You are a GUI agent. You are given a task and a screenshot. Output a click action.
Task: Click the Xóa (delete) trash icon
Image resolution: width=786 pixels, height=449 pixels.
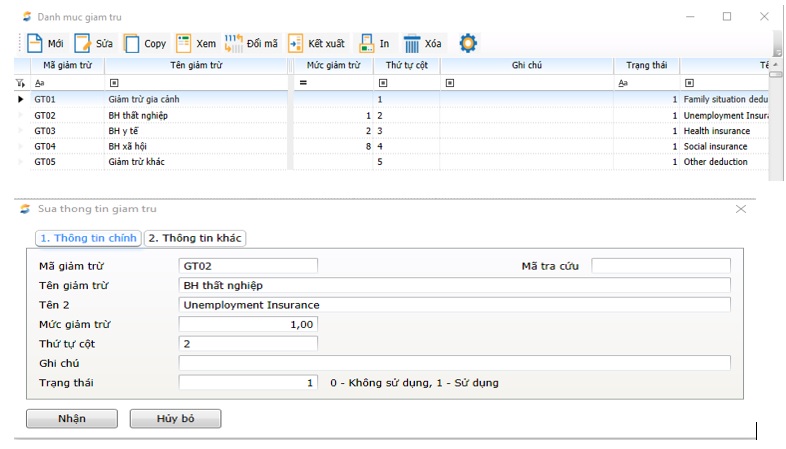click(x=412, y=43)
